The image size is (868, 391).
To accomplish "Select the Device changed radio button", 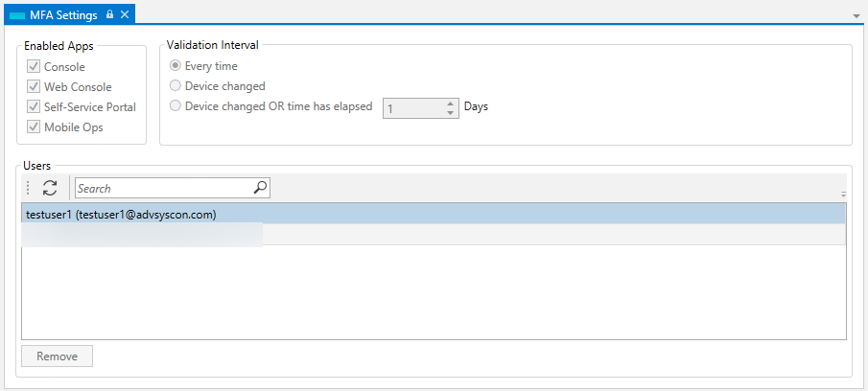I will tap(176, 85).
